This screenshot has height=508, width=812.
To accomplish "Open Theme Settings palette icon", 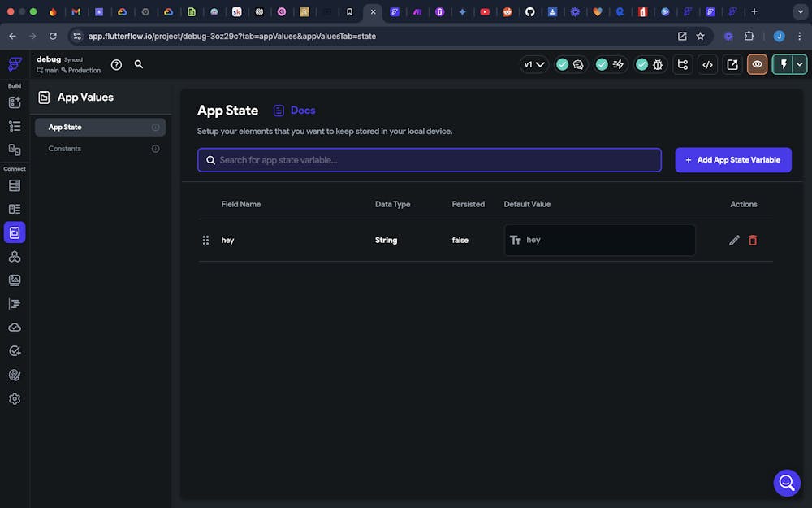I will (14, 375).
